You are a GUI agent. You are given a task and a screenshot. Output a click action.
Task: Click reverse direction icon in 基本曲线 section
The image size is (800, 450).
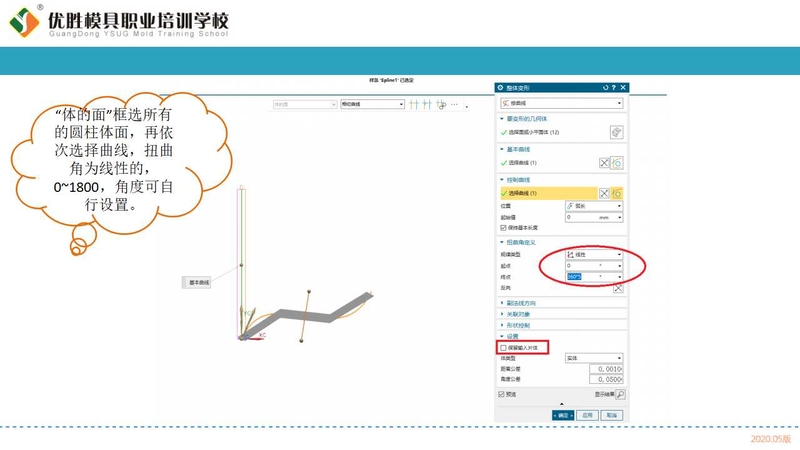(604, 163)
